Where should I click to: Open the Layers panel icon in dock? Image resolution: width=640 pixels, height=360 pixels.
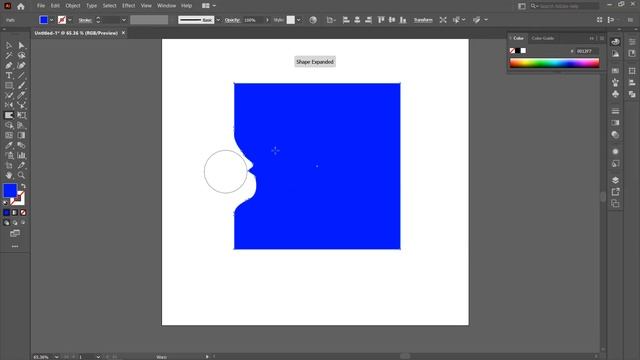click(616, 180)
